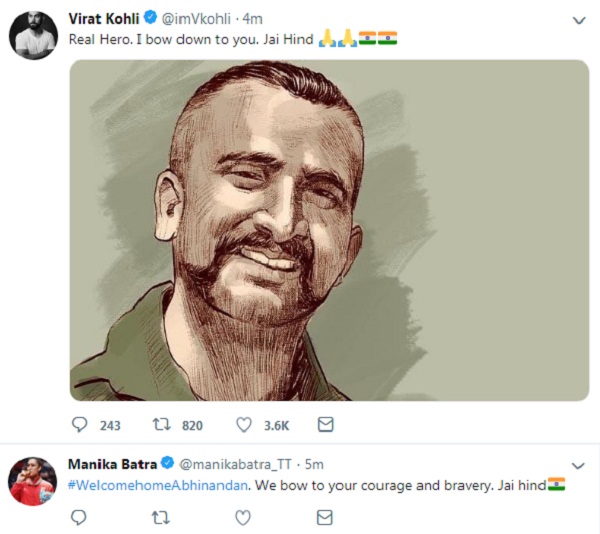Open Manika Batra's profile name
This screenshot has height=534, width=600.
point(112,464)
